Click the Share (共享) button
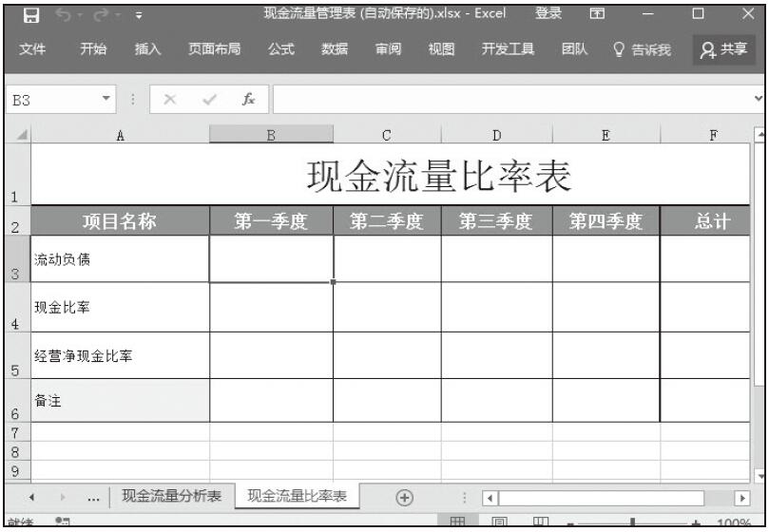Viewport: 769px width, 532px height. (722, 49)
